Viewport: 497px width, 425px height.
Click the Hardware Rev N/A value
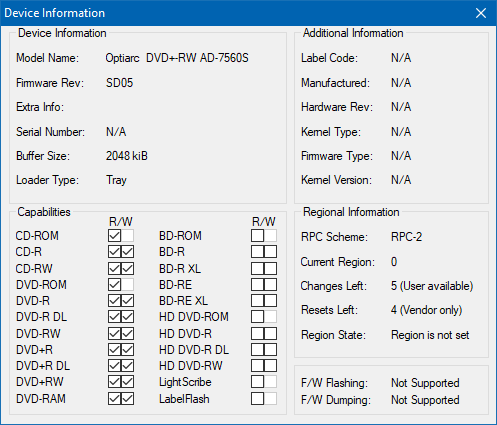[401, 107]
